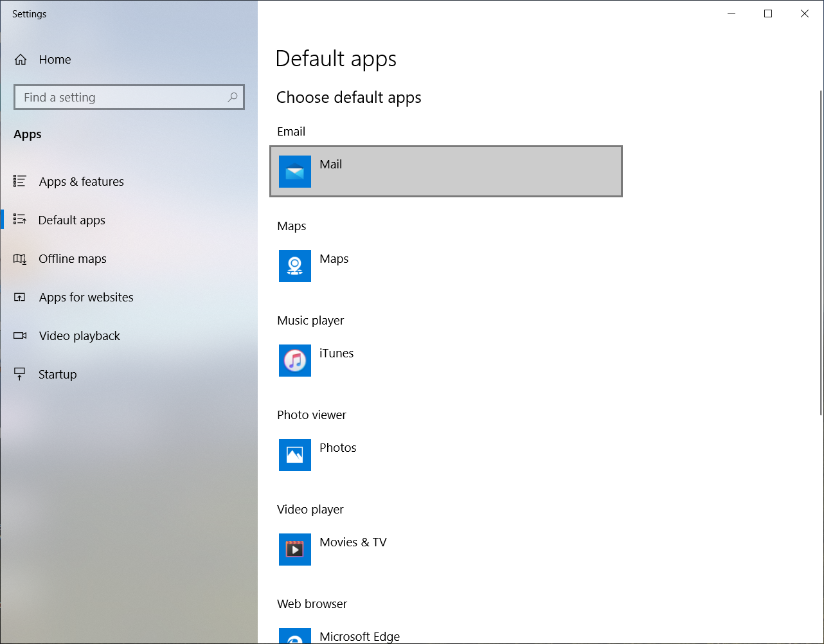Click the Web browser label
Image resolution: width=824 pixels, height=644 pixels.
(x=312, y=604)
